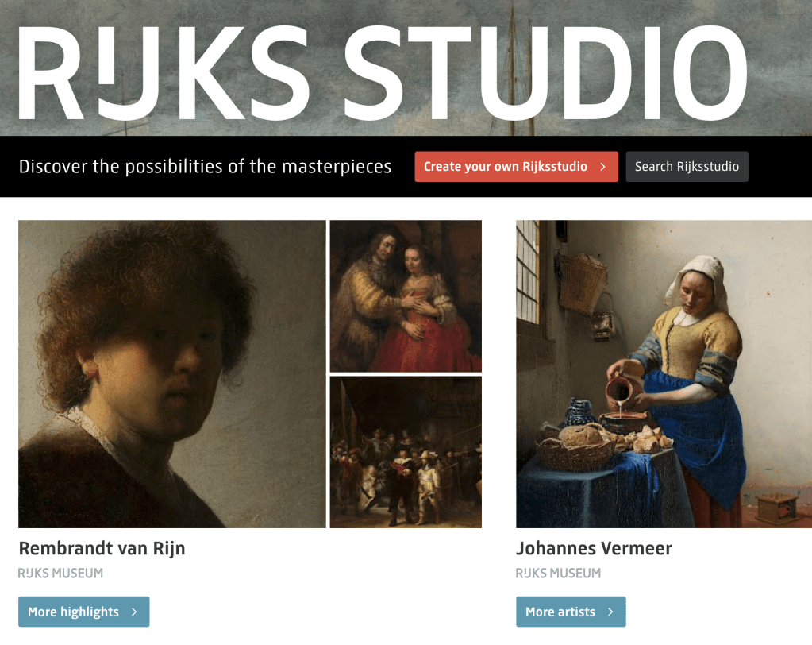Click the chevron icon on More highlights
Image resolution: width=812 pixels, height=645 pixels.
pos(134,612)
